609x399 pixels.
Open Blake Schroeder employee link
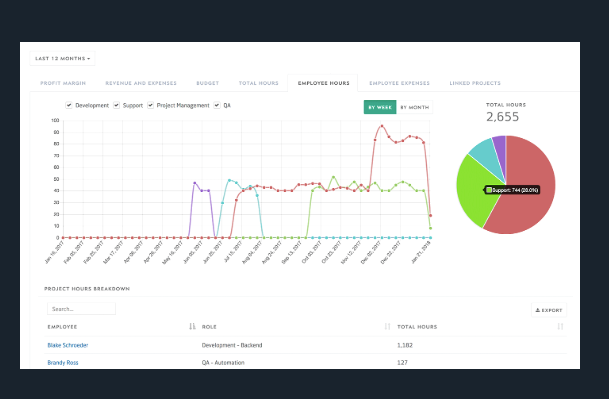click(68, 345)
